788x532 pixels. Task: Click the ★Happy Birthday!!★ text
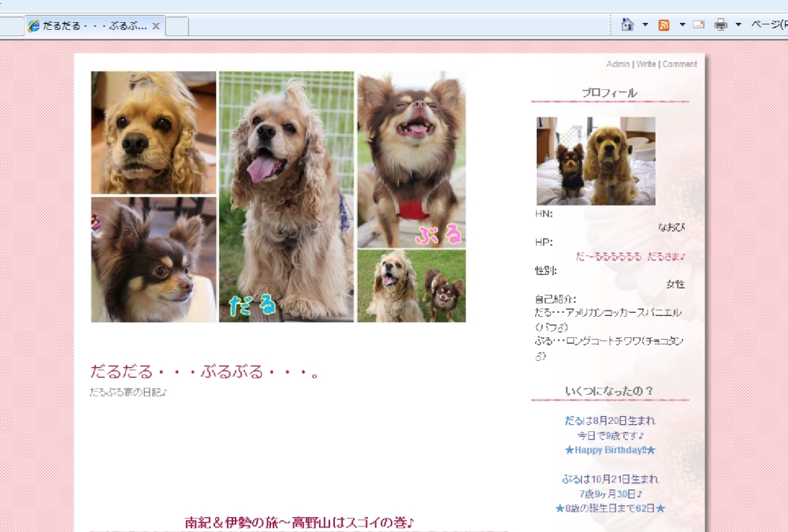610,450
